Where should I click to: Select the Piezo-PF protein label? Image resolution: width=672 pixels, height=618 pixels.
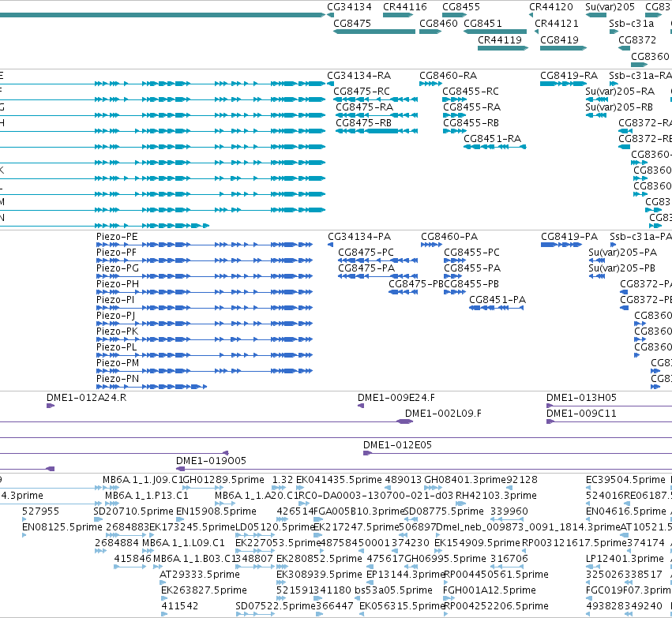pyautogui.click(x=116, y=253)
